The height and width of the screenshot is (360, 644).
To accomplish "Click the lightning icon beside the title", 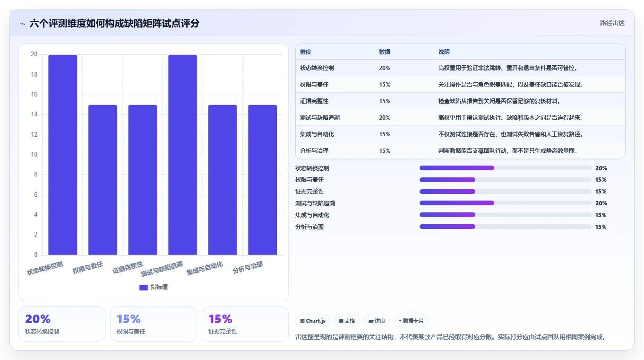I will (x=22, y=24).
